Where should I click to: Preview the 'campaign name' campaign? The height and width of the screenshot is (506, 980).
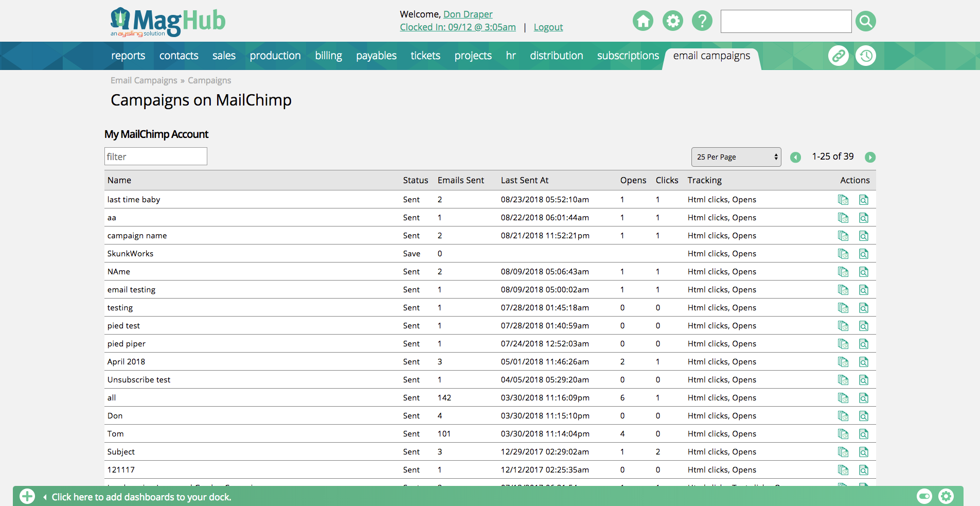click(x=864, y=236)
